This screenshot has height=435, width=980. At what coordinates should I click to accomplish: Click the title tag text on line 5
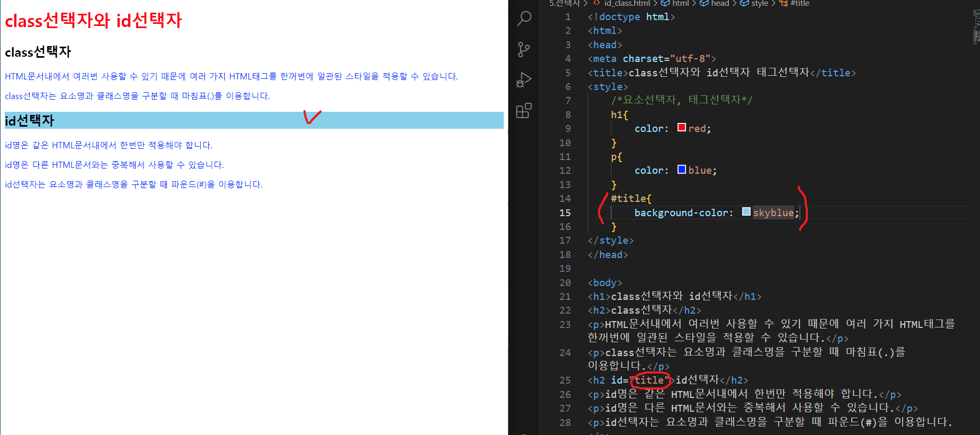pos(722,73)
